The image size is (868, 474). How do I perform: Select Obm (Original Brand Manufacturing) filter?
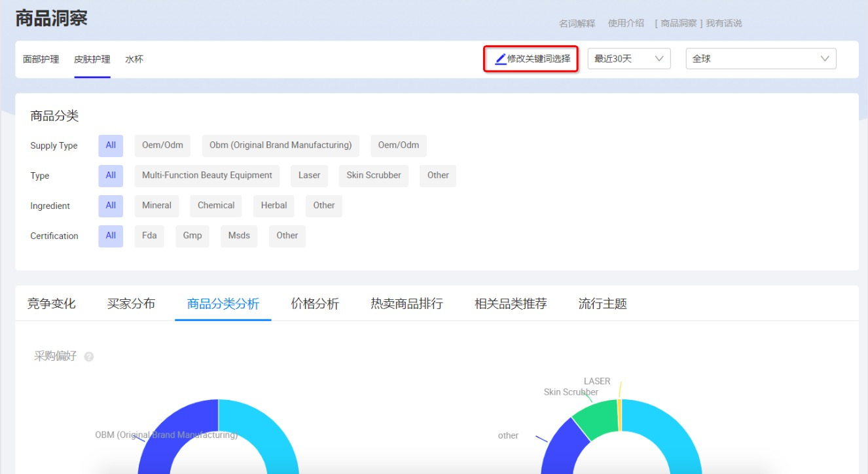click(x=280, y=145)
